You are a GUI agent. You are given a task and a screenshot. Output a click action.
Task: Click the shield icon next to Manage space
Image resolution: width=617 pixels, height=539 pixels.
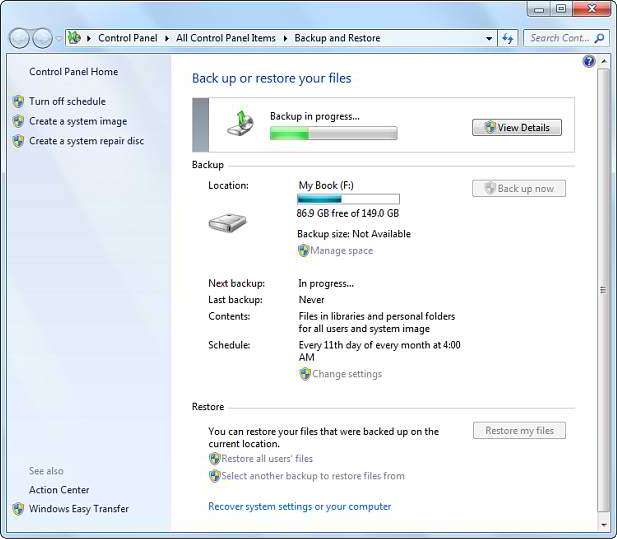pyautogui.click(x=303, y=251)
